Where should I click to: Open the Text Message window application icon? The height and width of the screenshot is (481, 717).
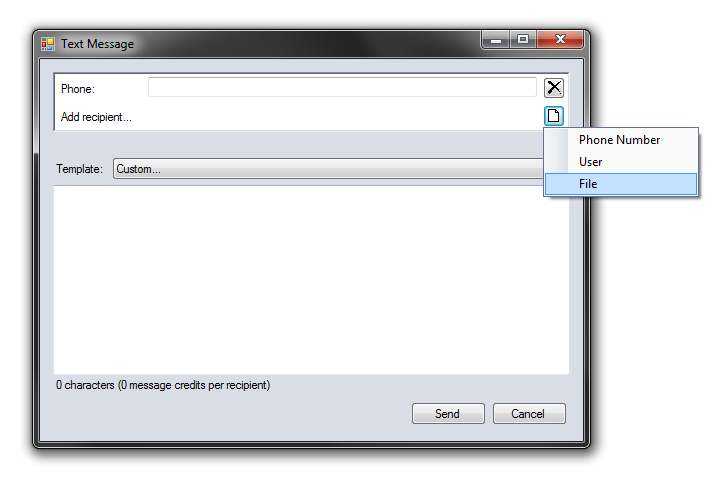tap(48, 44)
